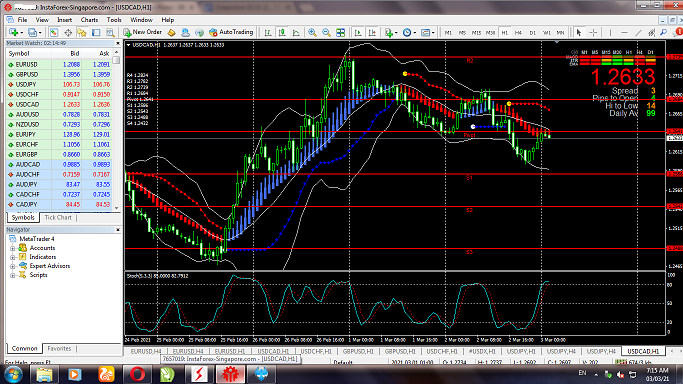The image size is (683, 384).
Task: Toggle the AutoTrading button
Action: tap(231, 32)
